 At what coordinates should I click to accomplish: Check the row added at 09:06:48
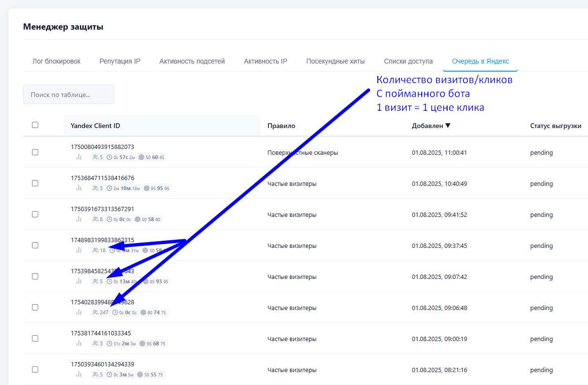coord(35,308)
